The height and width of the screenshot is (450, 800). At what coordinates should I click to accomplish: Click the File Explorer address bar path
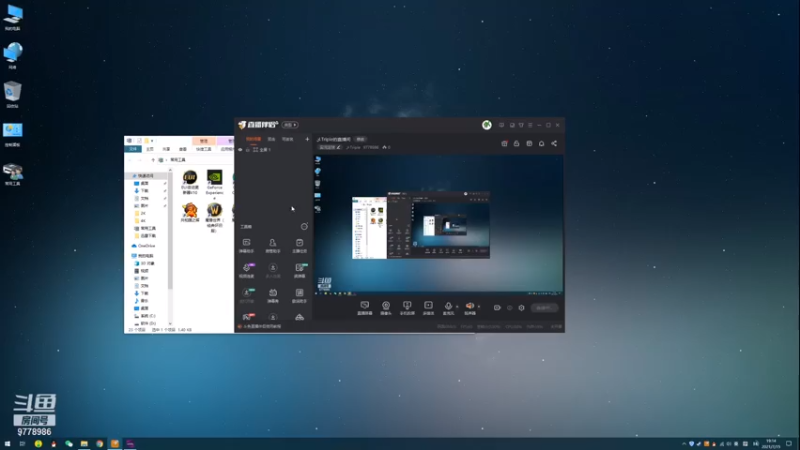(178, 160)
